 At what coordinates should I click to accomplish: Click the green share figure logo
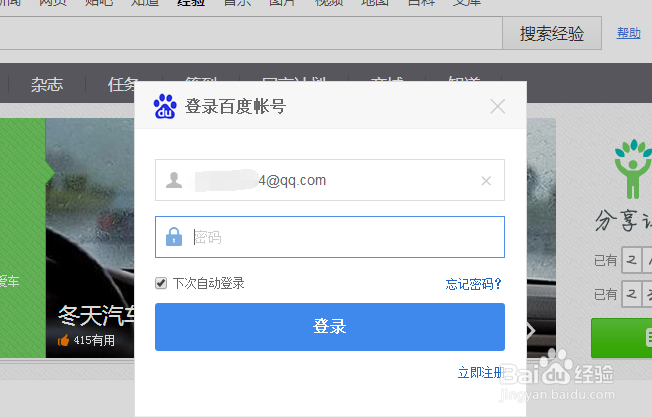pyautogui.click(x=633, y=168)
